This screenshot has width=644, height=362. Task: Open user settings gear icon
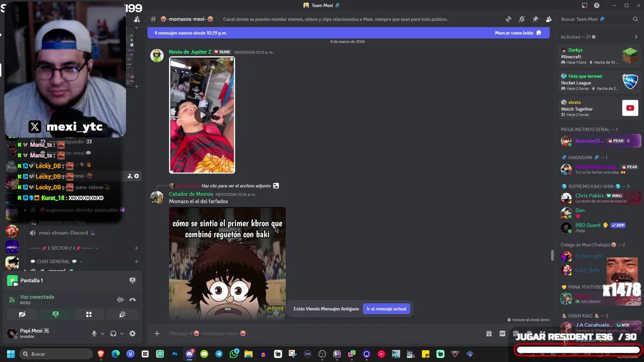[x=132, y=333]
